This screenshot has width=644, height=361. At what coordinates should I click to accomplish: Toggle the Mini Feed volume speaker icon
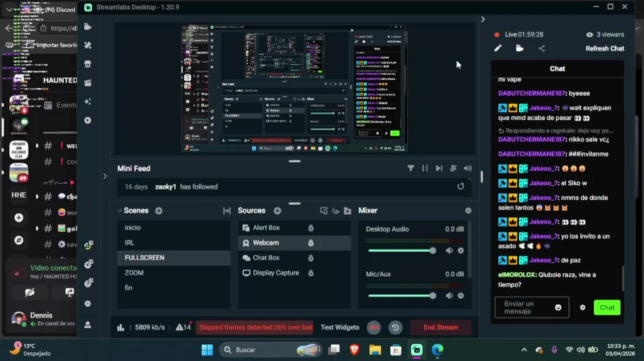click(468, 168)
